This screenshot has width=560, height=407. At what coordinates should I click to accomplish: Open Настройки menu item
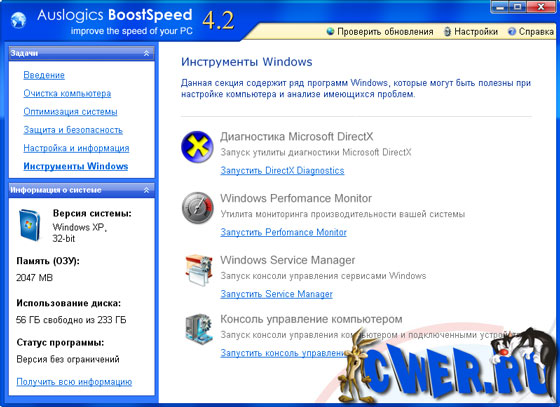(x=476, y=32)
